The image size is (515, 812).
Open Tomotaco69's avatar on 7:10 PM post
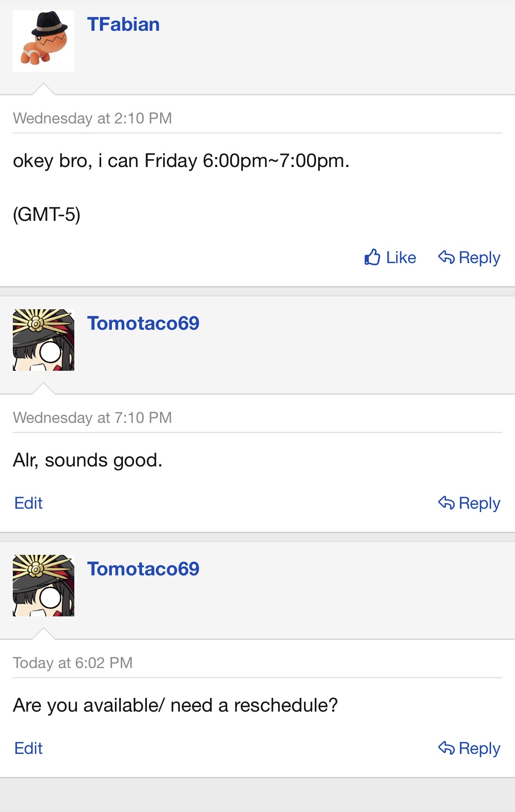(x=44, y=340)
